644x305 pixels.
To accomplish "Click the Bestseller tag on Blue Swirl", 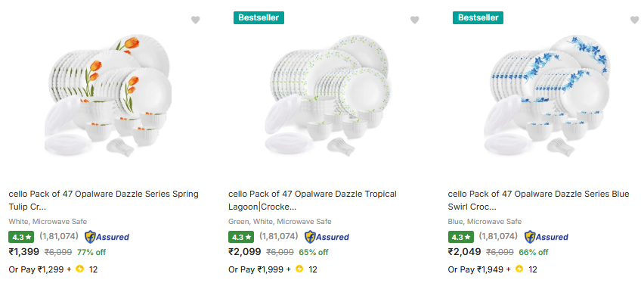I will 478,17.
